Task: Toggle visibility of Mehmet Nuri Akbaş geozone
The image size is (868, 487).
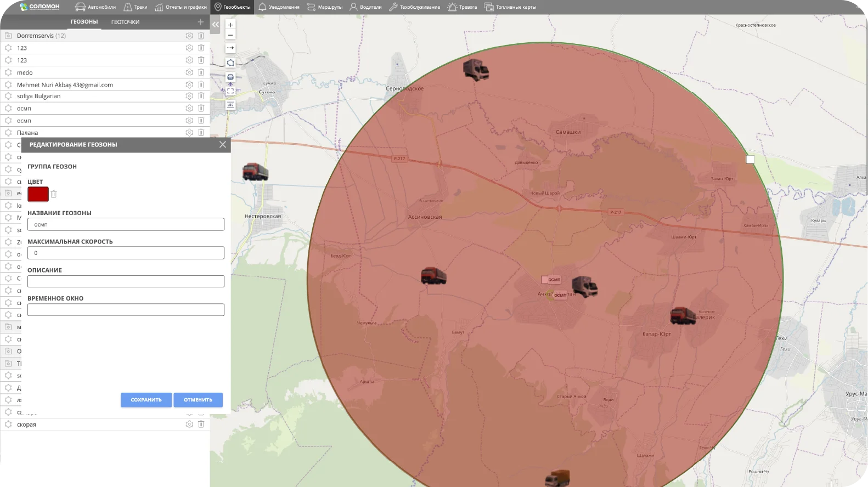Action: pyautogui.click(x=8, y=84)
